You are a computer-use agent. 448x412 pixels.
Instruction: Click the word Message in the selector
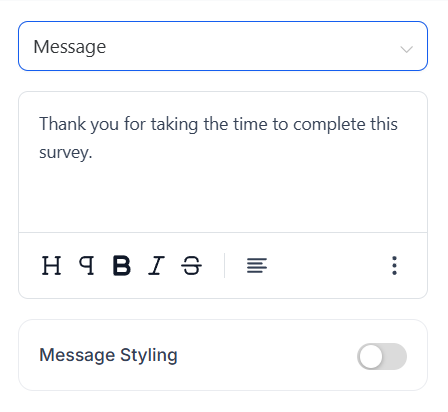[x=70, y=47]
